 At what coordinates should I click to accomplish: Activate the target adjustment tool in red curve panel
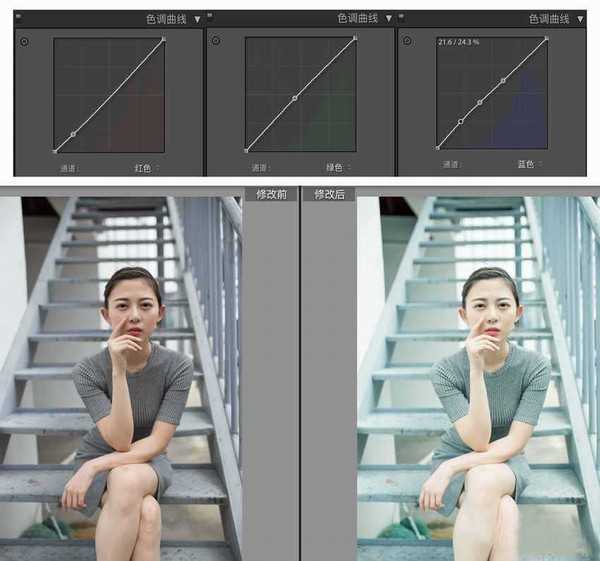(x=24, y=41)
